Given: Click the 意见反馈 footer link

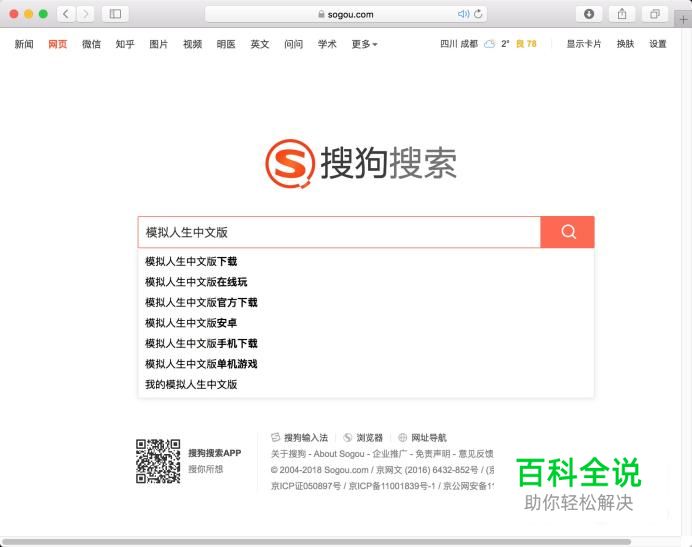Looking at the screenshot, I should pyautogui.click(x=476, y=454).
